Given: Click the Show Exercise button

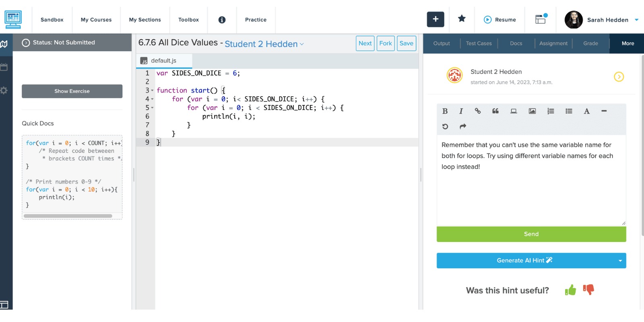Looking at the screenshot, I should pos(72,91).
